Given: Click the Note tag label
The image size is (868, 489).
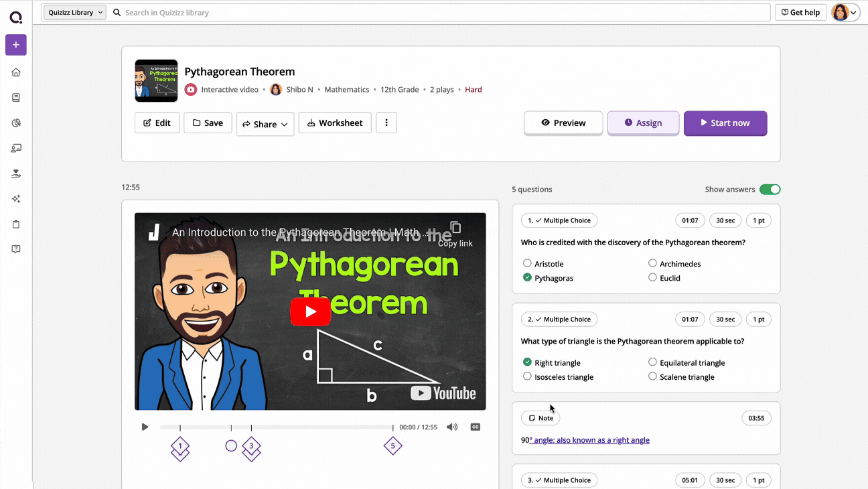Looking at the screenshot, I should pyautogui.click(x=541, y=418).
